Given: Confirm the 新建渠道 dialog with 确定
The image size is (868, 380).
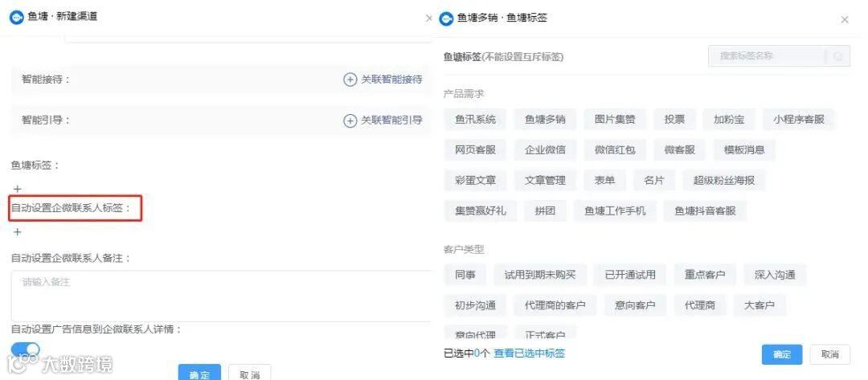Looking at the screenshot, I should 199,373.
